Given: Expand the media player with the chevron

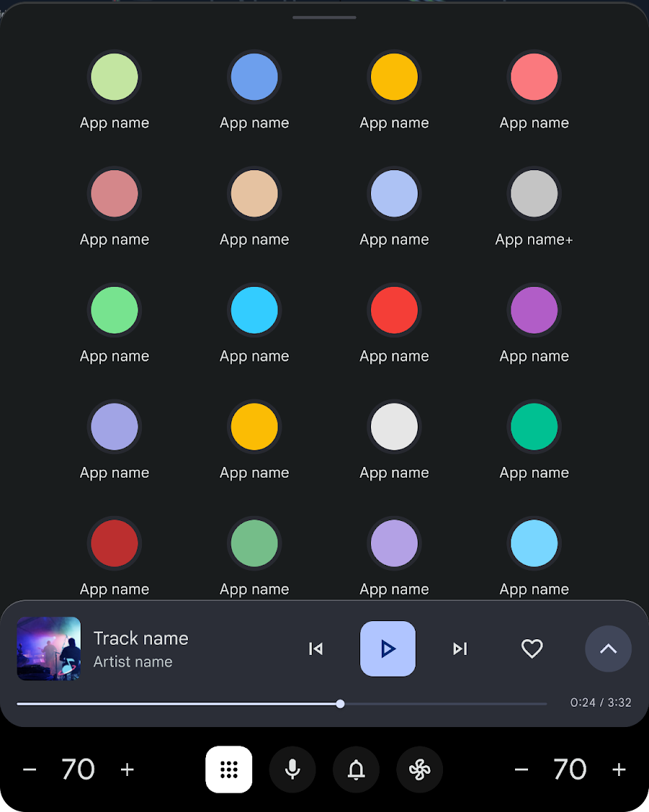Looking at the screenshot, I should (608, 648).
